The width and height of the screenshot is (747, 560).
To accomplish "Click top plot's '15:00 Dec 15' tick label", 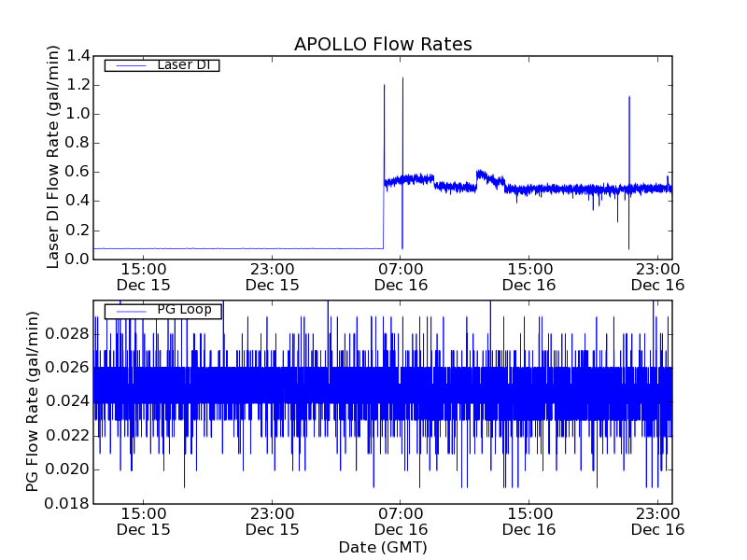I will pyautogui.click(x=144, y=277).
